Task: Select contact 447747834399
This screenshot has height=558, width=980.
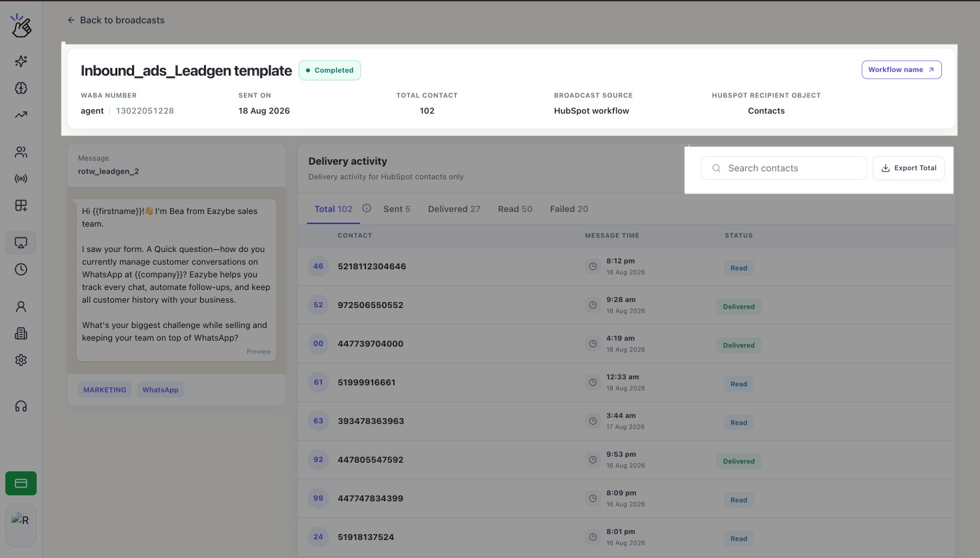Action: (x=371, y=499)
